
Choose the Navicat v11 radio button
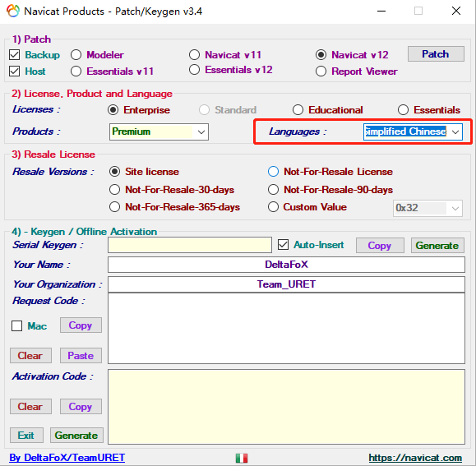tap(194, 55)
